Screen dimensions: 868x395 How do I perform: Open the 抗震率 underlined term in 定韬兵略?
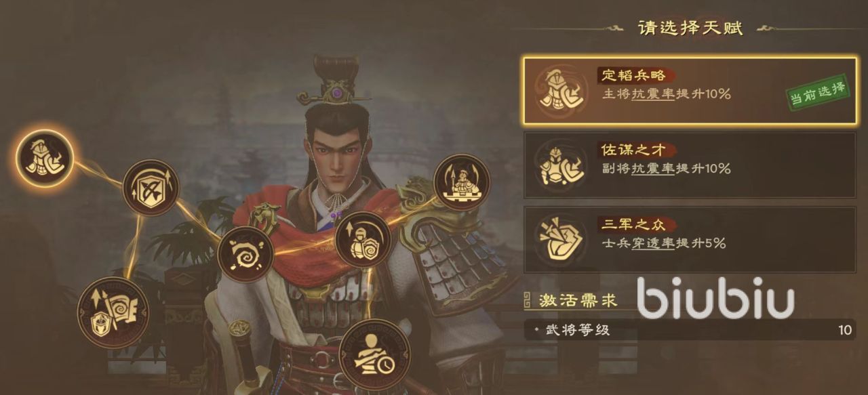(x=653, y=94)
